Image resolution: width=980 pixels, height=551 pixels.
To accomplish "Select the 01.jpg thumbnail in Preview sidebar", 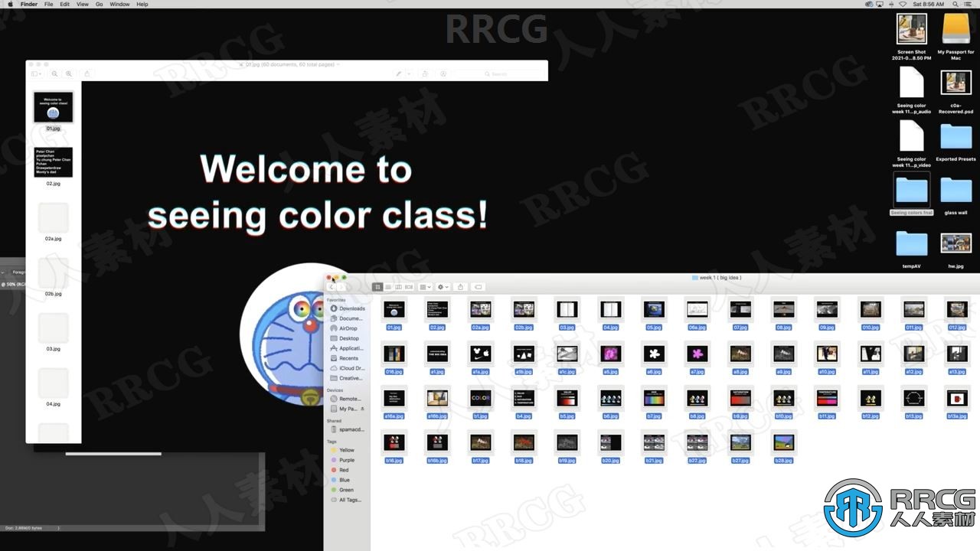I will pyautogui.click(x=53, y=107).
